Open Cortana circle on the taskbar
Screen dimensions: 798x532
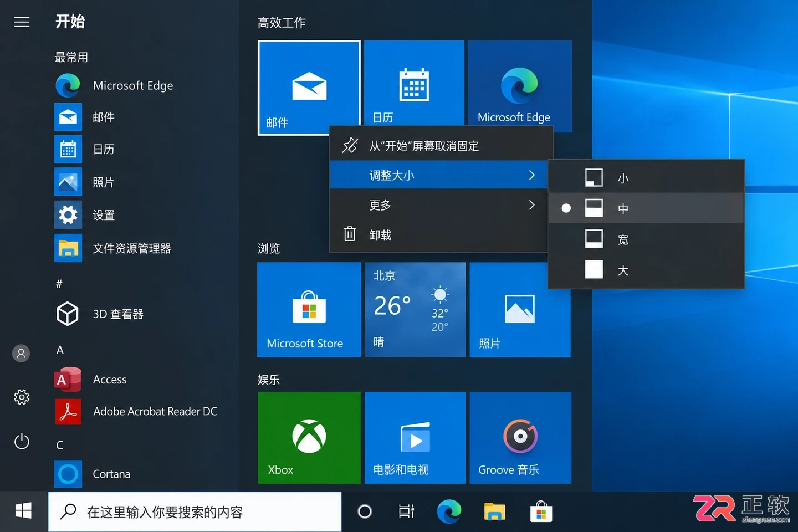point(365,511)
